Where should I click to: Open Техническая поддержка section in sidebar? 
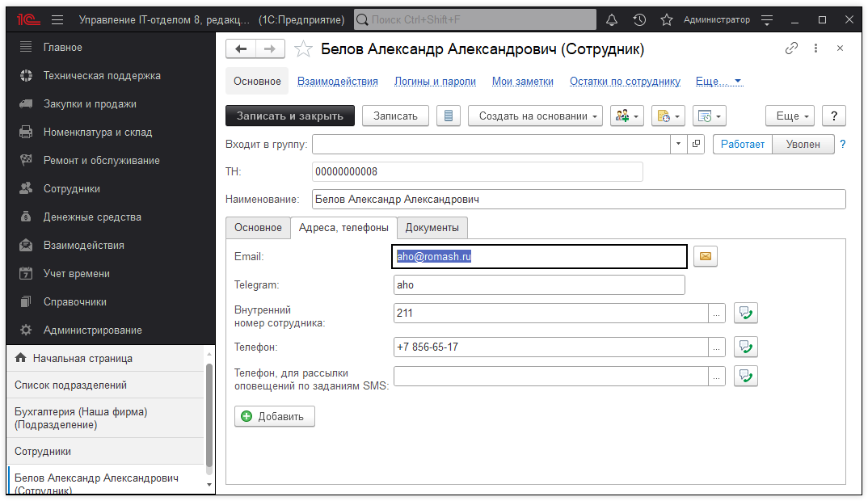(x=102, y=76)
